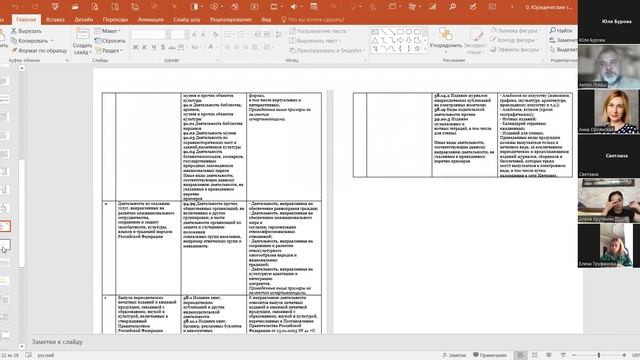640x360 pixels.
Task: Adjust the zoom slider in the status bar
Action: pyautogui.click(x=599, y=355)
